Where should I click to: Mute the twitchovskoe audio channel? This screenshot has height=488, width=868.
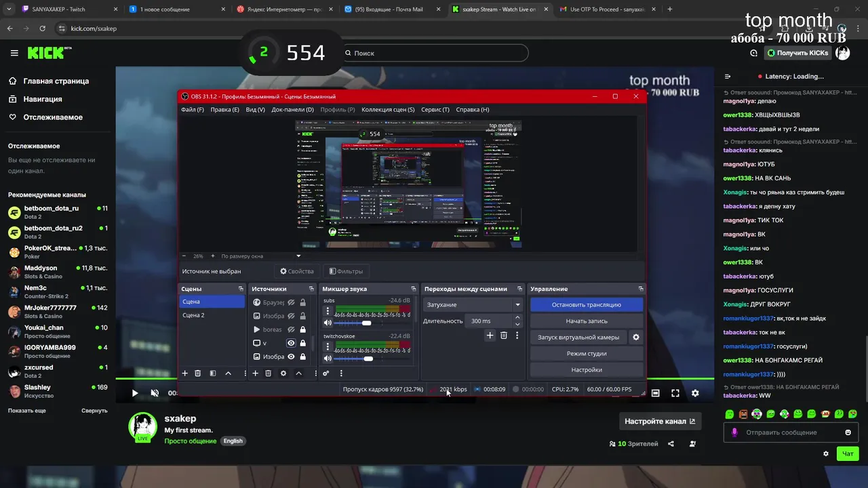(328, 358)
